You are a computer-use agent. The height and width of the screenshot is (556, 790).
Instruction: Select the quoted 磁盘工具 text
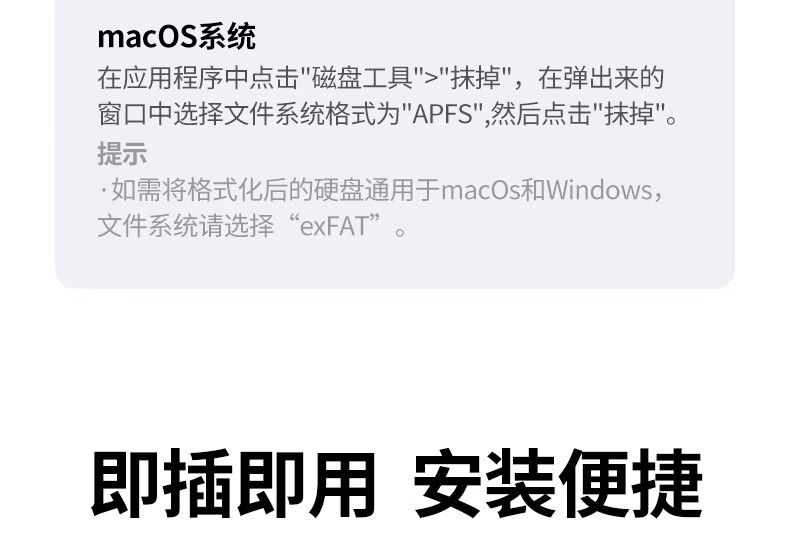pos(362,78)
